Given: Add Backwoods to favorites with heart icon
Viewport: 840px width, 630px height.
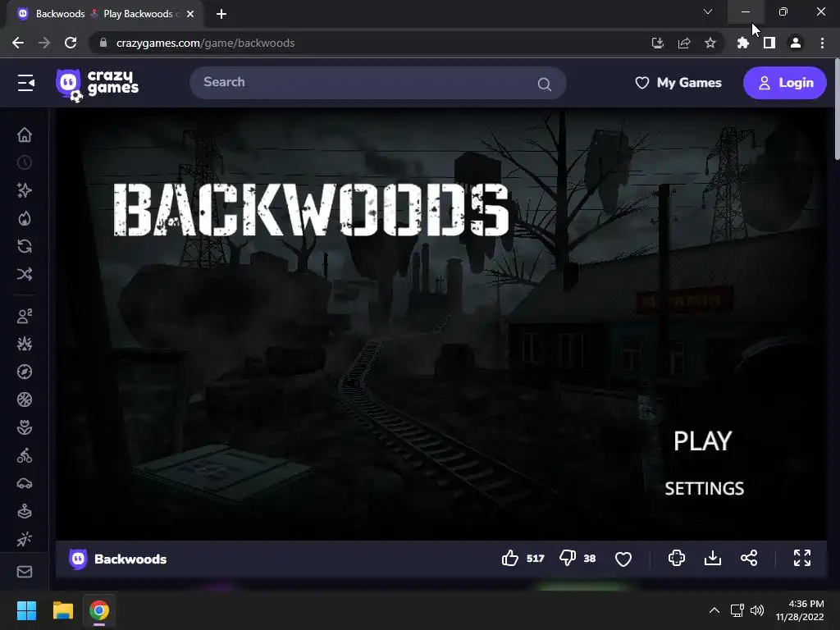Looking at the screenshot, I should [623, 559].
